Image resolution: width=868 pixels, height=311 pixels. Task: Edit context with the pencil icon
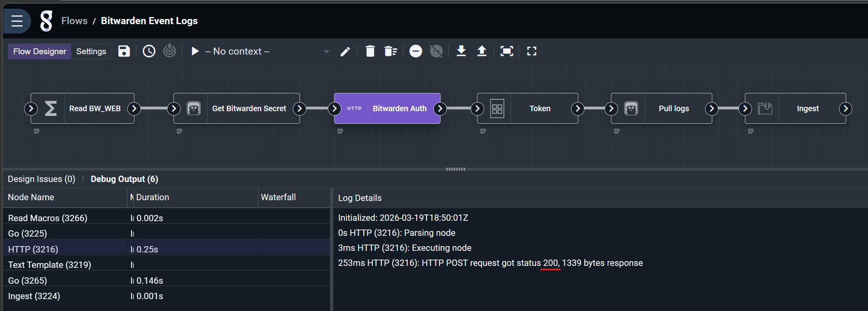click(x=345, y=51)
